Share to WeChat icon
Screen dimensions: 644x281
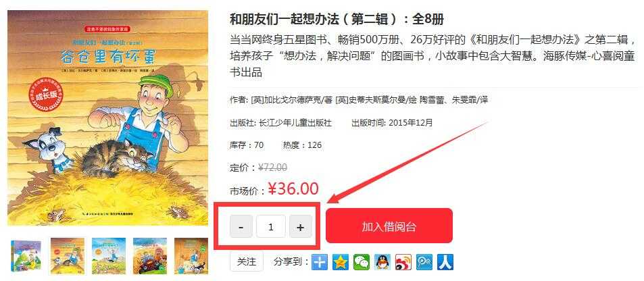pos(362,261)
